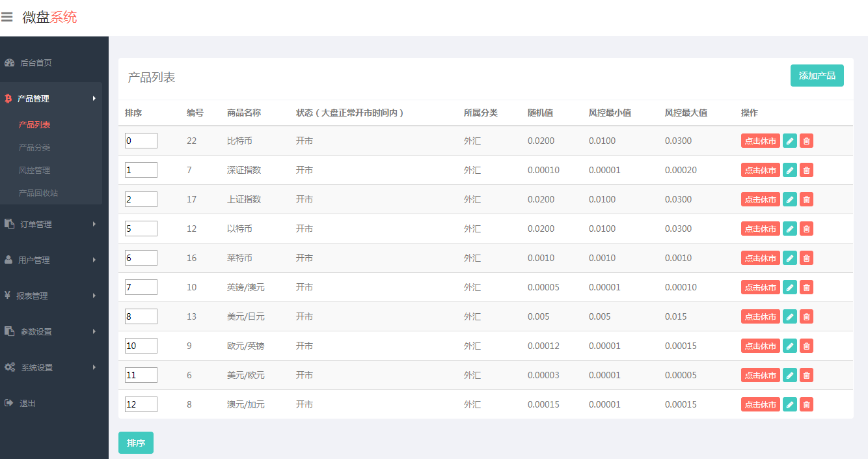Delete the 上证指数 row via trash icon
Image resolution: width=868 pixels, height=459 pixels.
tap(806, 199)
